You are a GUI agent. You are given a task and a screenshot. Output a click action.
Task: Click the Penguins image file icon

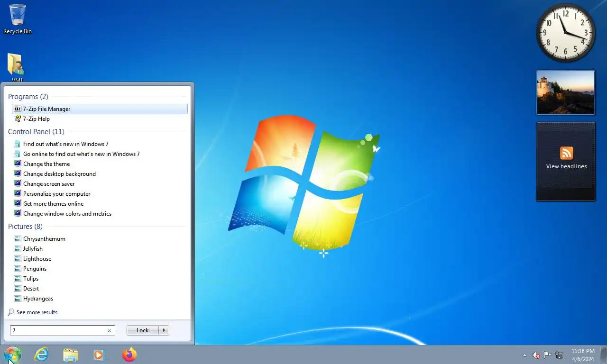[x=18, y=269]
